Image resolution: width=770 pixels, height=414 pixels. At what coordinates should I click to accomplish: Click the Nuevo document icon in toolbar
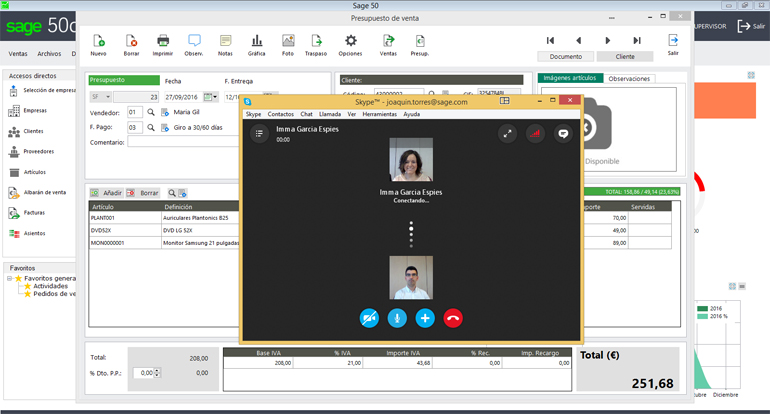[98, 41]
